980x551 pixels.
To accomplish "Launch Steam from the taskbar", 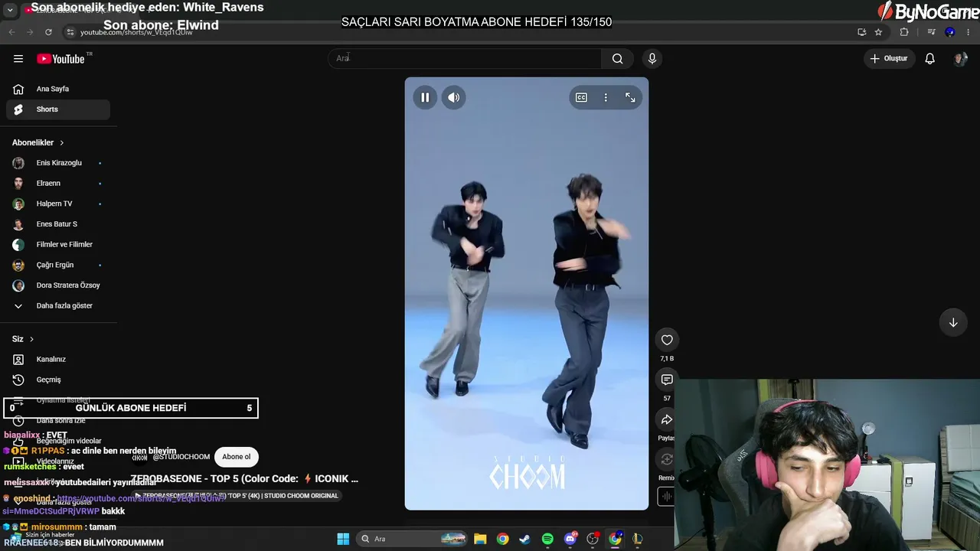I will 524,539.
